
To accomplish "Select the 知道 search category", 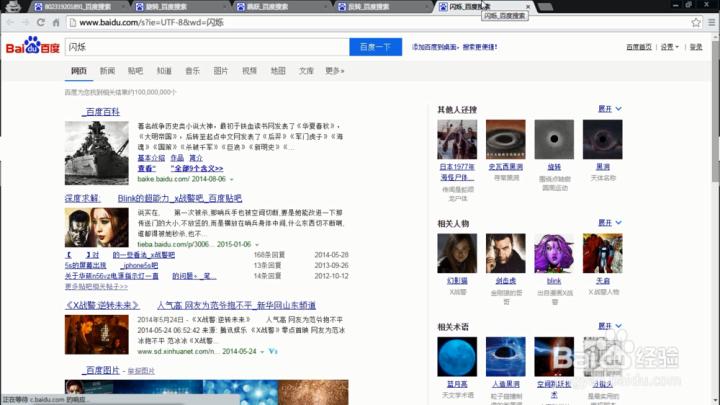I will pos(164,71).
